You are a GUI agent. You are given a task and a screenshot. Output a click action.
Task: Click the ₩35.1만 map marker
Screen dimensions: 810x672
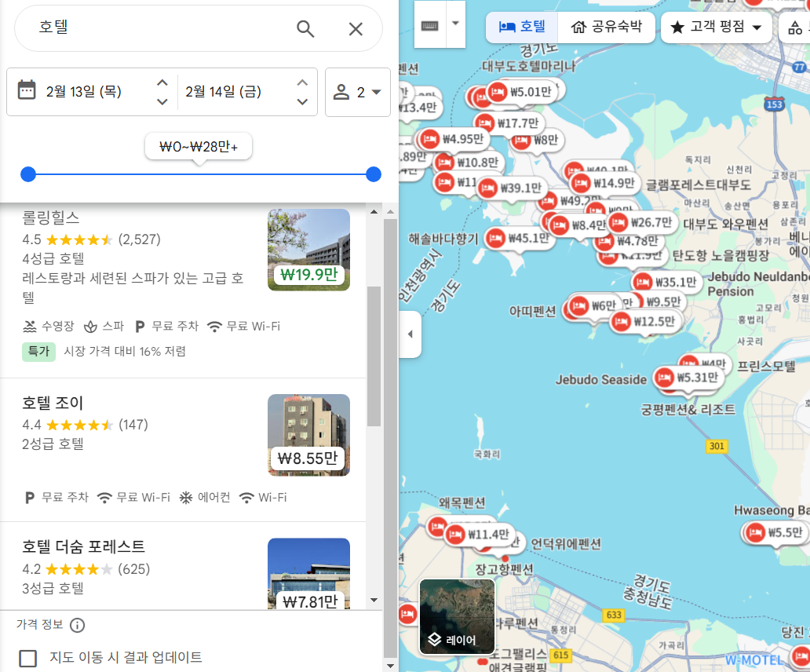(x=666, y=282)
